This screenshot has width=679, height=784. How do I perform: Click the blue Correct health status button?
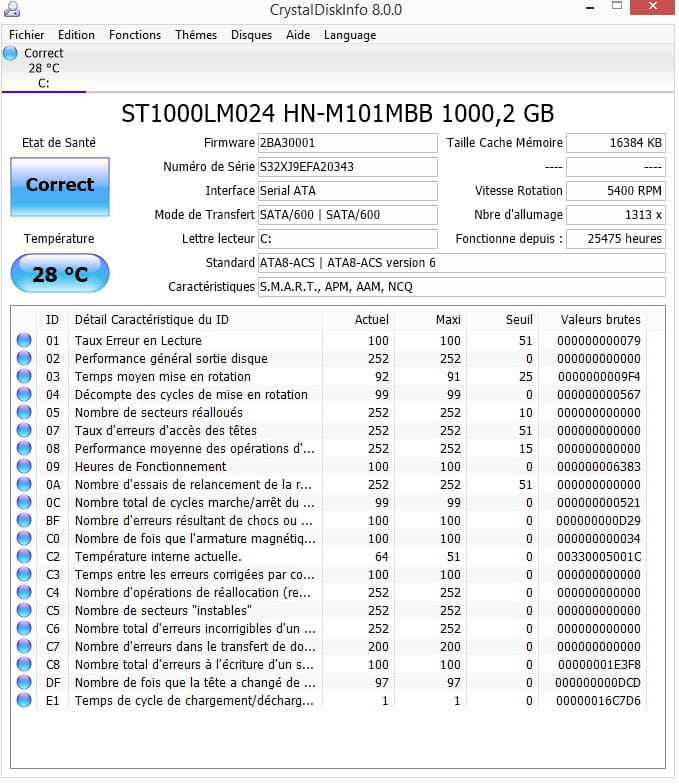pyautogui.click(x=60, y=186)
